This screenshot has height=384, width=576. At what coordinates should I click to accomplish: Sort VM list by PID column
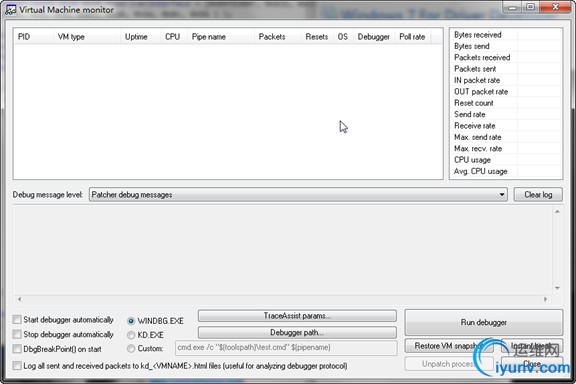click(x=33, y=37)
